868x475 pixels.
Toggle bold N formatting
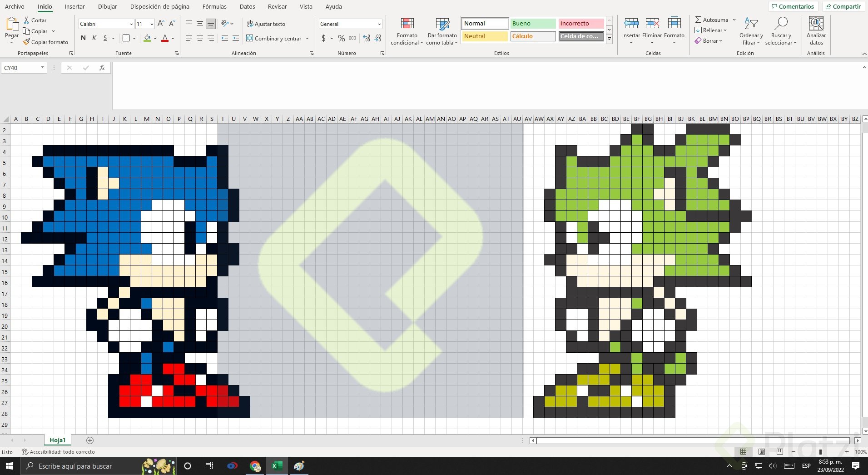[83, 38]
